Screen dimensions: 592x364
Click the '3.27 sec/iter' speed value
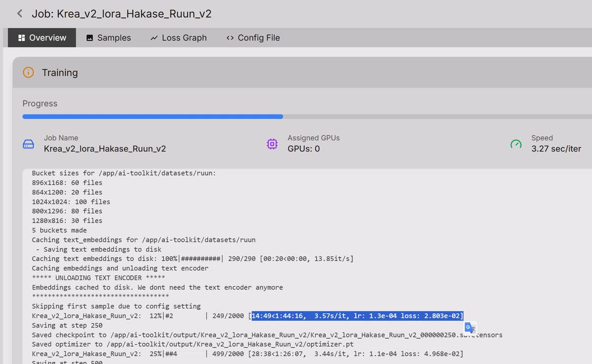556,148
